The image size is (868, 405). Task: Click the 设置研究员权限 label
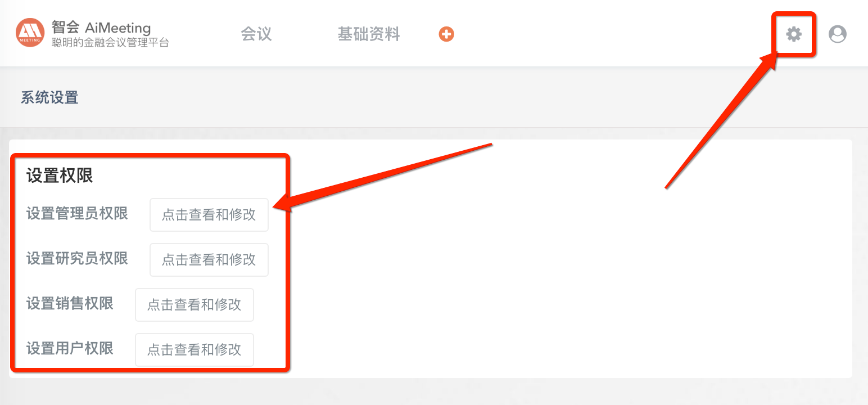[77, 259]
